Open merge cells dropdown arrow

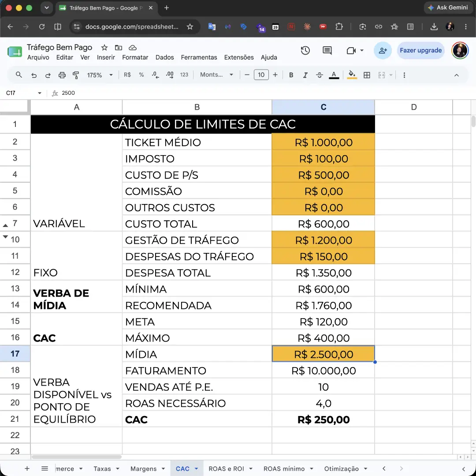(391, 75)
